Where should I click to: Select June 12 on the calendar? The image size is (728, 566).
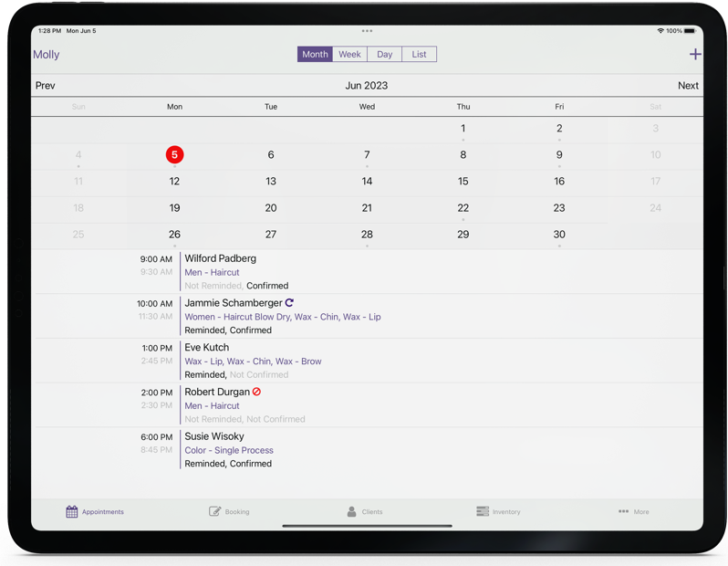pos(174,182)
